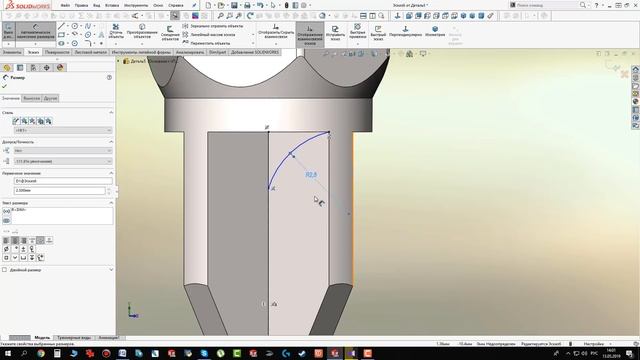Collapse the Текст размера section

point(111,202)
